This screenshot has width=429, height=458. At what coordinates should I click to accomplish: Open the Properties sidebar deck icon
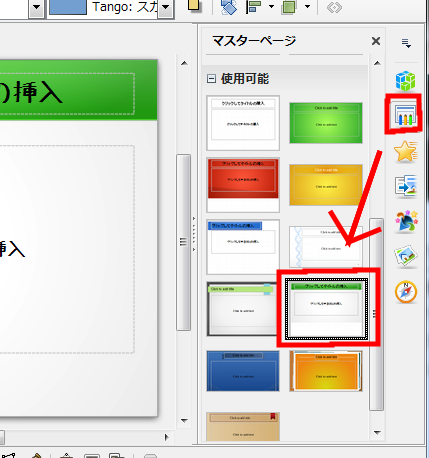(x=405, y=80)
